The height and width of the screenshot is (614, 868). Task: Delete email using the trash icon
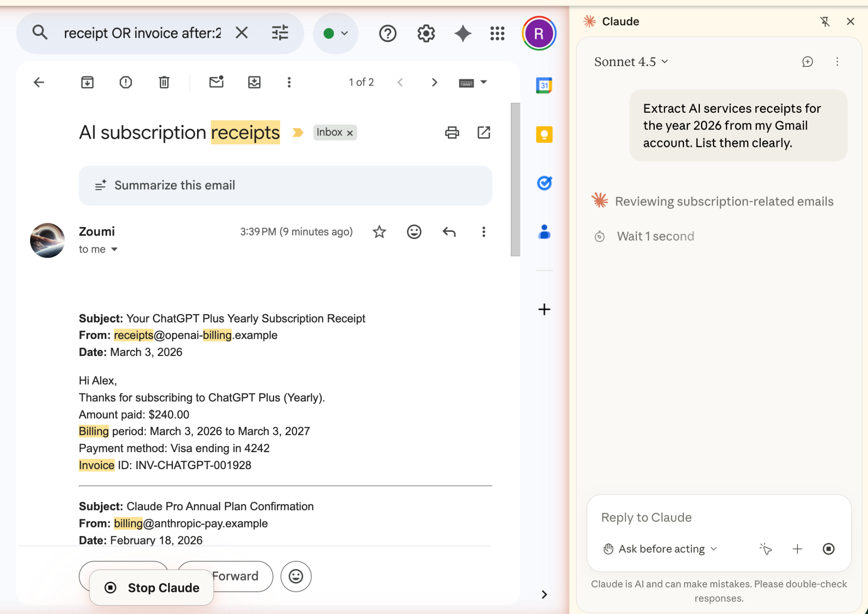tap(164, 82)
